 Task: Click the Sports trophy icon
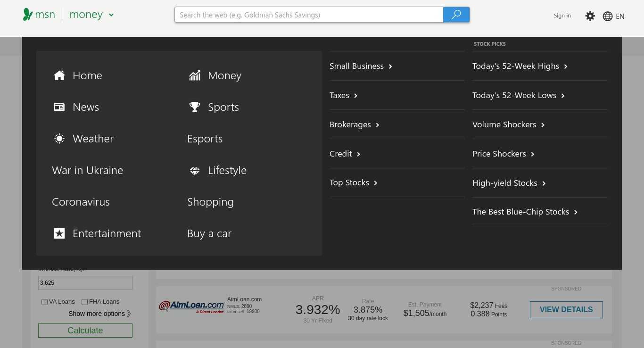coord(195,107)
